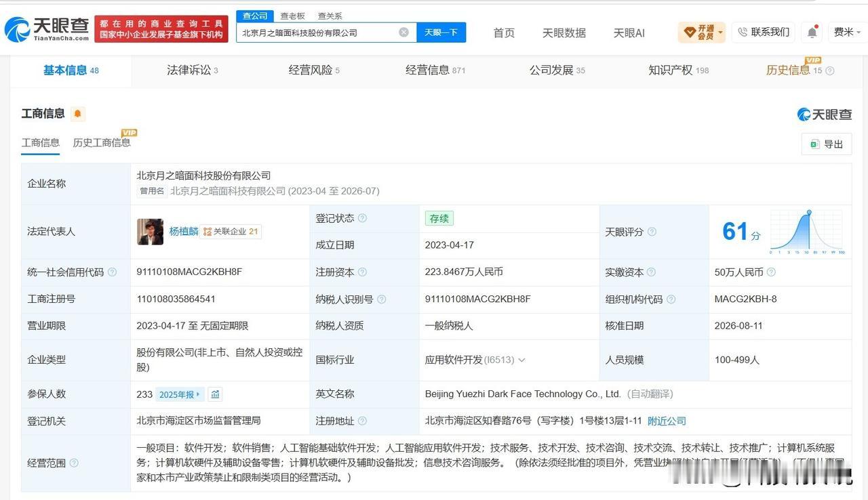Open legal representative 杨植麟 link

(184, 231)
